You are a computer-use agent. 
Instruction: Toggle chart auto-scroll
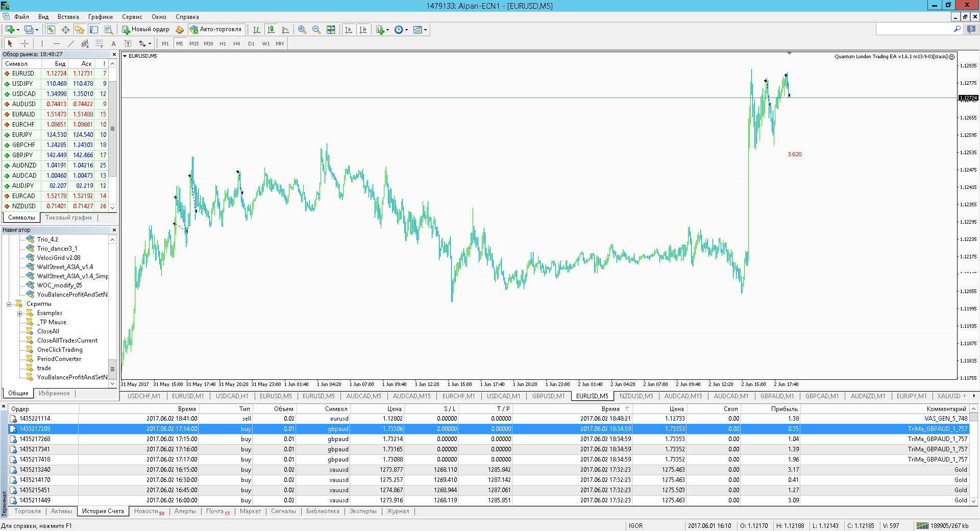tap(349, 30)
